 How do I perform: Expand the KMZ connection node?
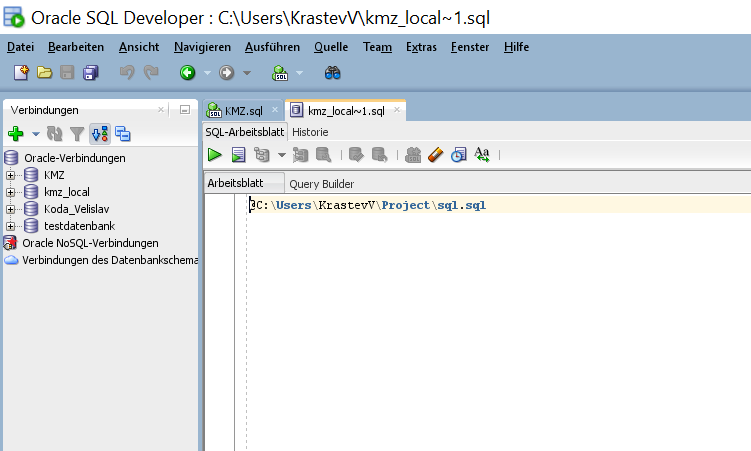click(x=11, y=175)
